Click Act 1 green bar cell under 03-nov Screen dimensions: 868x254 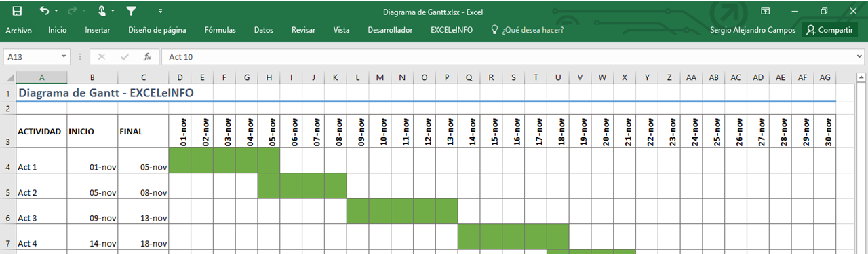(x=224, y=160)
